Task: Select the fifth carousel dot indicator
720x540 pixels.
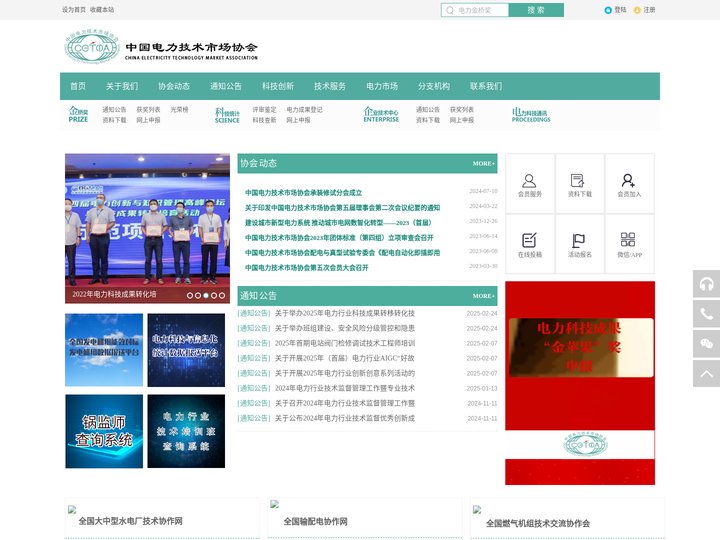Action: [x=222, y=295]
